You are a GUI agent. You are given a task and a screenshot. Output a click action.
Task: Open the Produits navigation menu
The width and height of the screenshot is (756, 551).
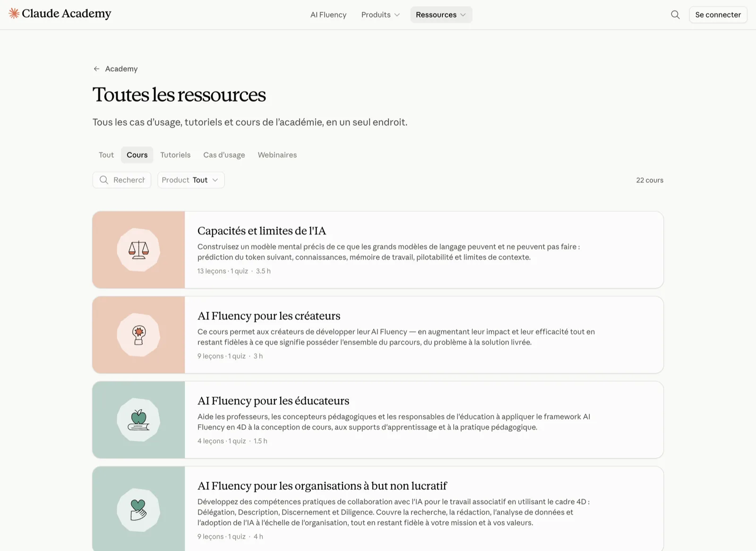click(x=380, y=15)
